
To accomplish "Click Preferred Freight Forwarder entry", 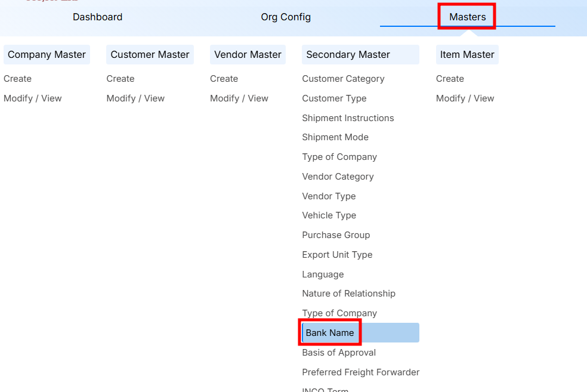I will point(360,372).
